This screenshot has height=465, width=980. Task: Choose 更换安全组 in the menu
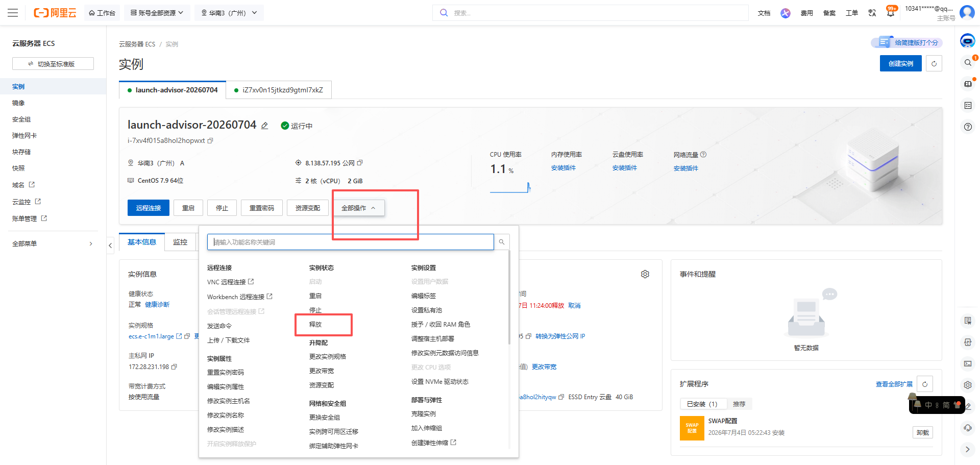pyautogui.click(x=325, y=418)
